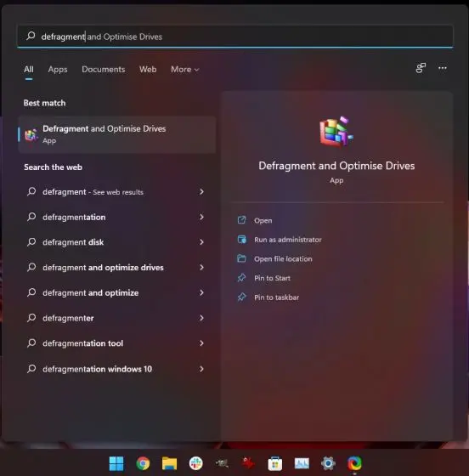Click the Open action icon
Screen dimensions: 469x476
(x=241, y=220)
